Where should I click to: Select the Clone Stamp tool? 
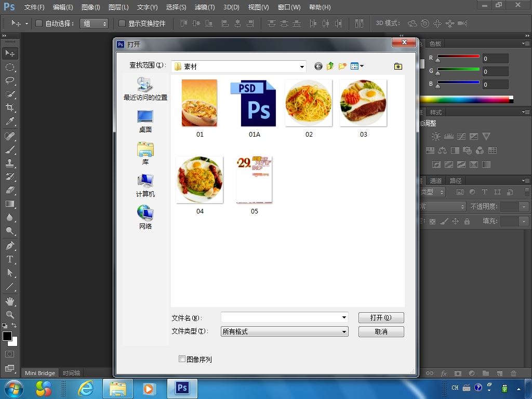coord(10,163)
